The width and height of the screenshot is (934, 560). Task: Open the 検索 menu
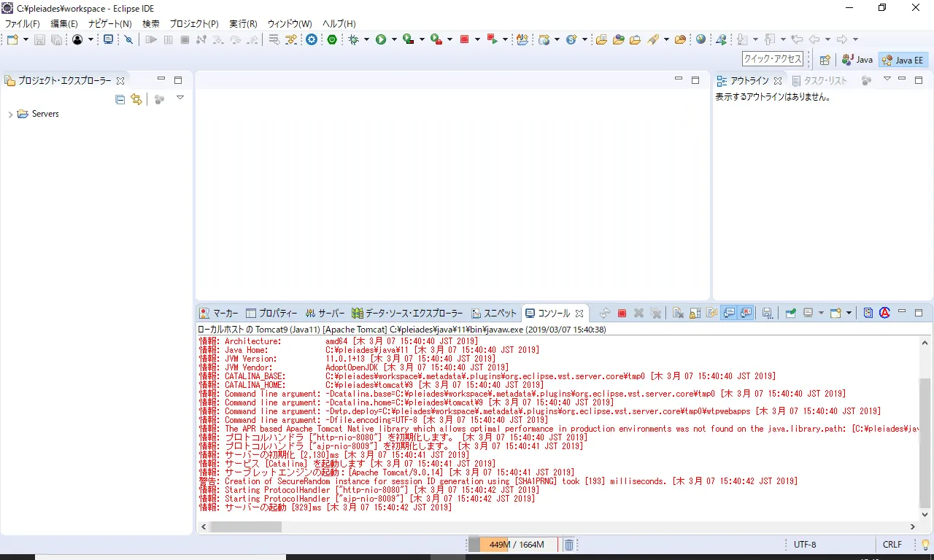click(151, 23)
